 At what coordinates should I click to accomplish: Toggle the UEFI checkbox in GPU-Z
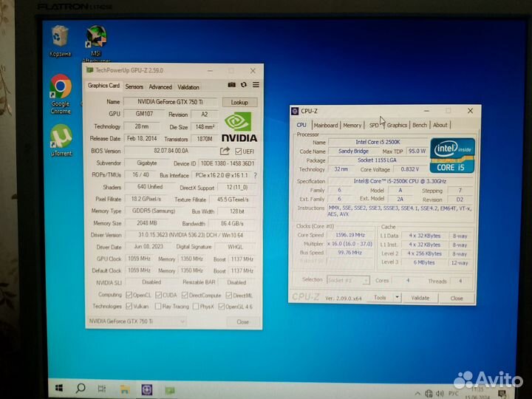click(238, 151)
